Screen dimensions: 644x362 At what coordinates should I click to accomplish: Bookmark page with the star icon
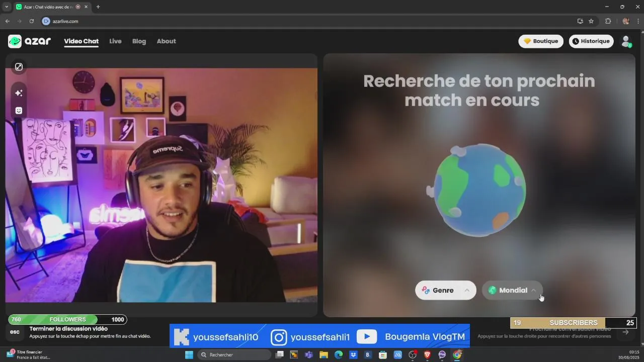pyautogui.click(x=591, y=21)
